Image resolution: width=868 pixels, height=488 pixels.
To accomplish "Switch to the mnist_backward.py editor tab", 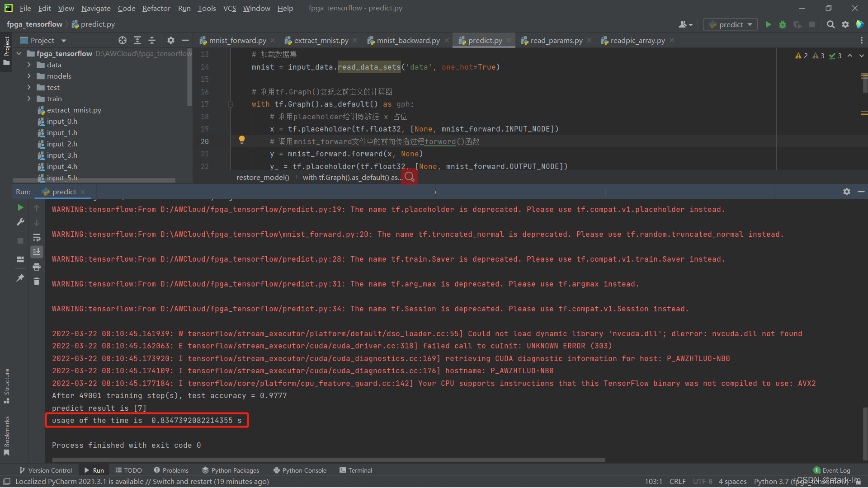I will click(x=408, y=40).
